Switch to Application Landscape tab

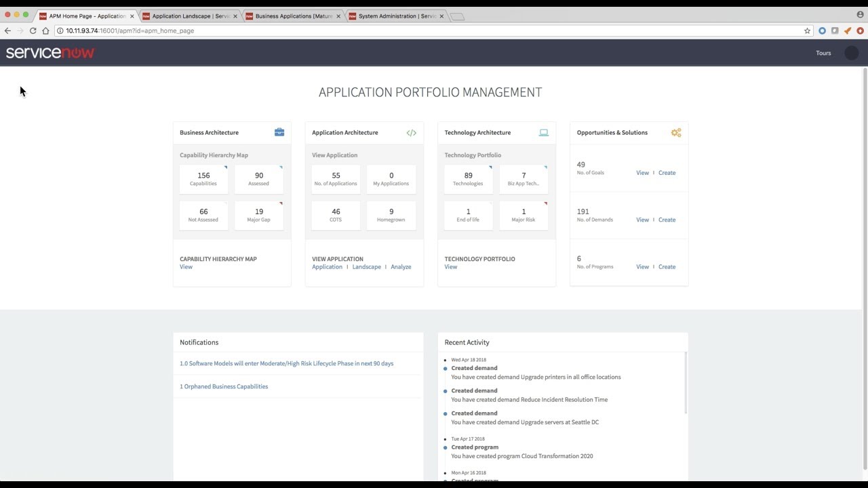[189, 16]
